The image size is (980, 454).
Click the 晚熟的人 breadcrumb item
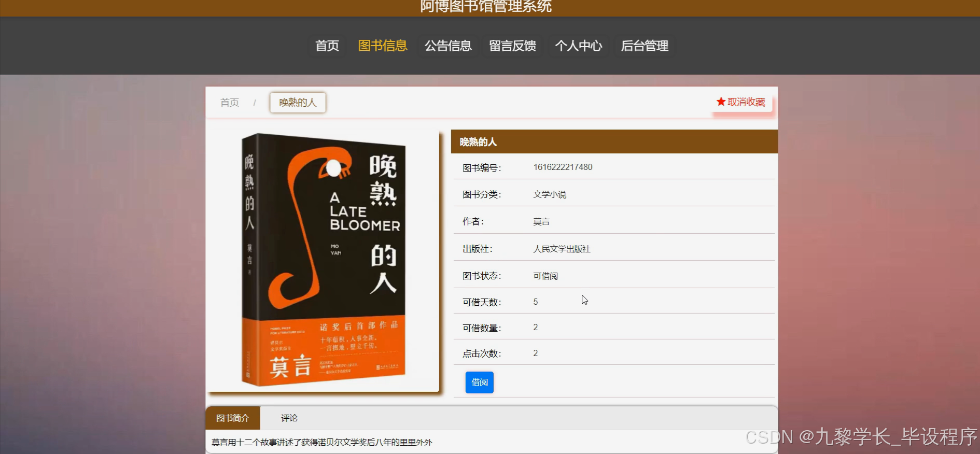coord(298,103)
